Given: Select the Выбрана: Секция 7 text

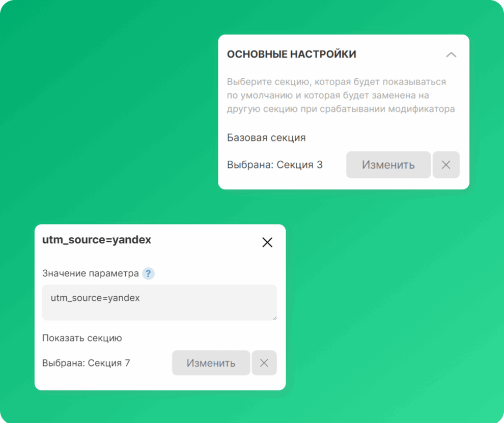Looking at the screenshot, I should (86, 363).
